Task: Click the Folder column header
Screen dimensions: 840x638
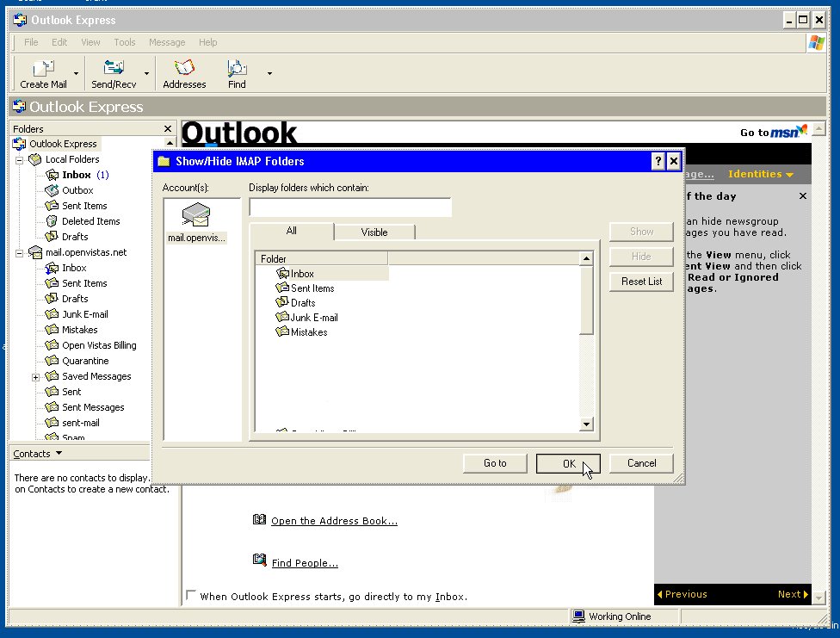Action: point(321,258)
